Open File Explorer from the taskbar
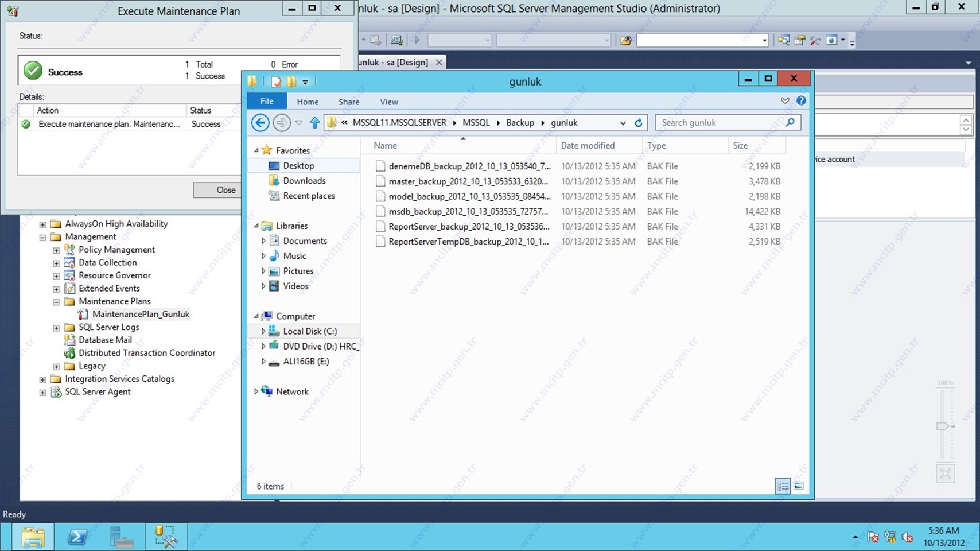Viewport: 980px width, 551px height. point(33,537)
